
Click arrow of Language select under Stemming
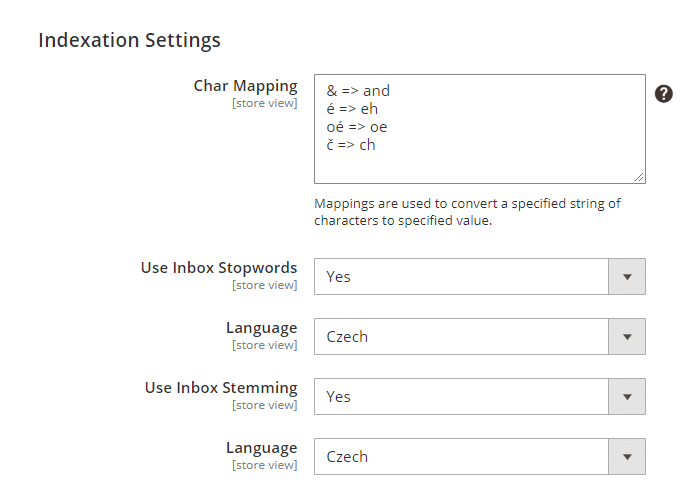tap(627, 457)
